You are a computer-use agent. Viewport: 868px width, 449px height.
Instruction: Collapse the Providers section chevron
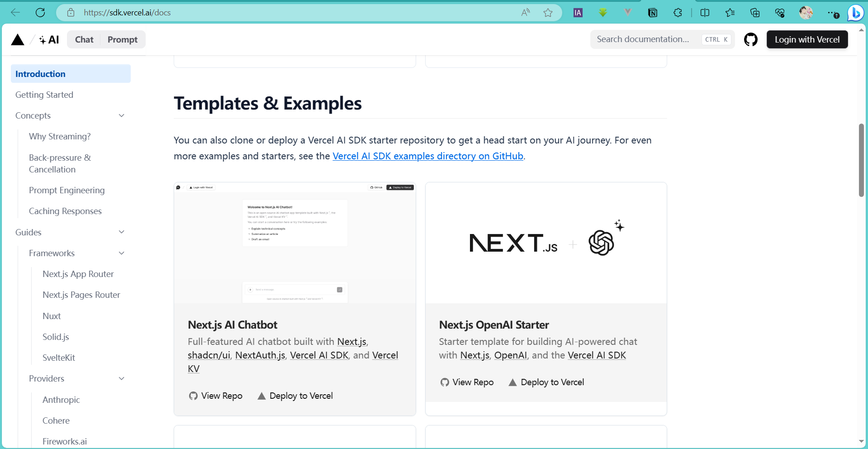pos(121,378)
